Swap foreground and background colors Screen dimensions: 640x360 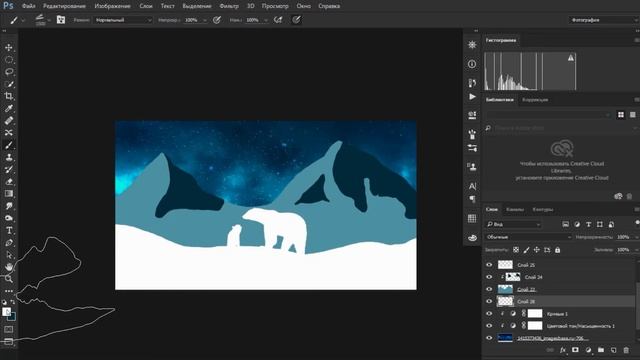pyautogui.click(x=13, y=302)
